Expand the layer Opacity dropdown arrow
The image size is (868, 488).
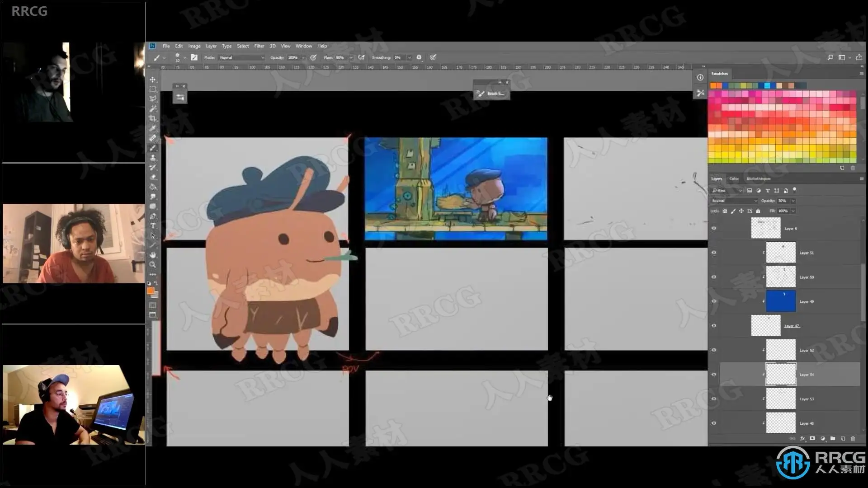[x=793, y=201]
